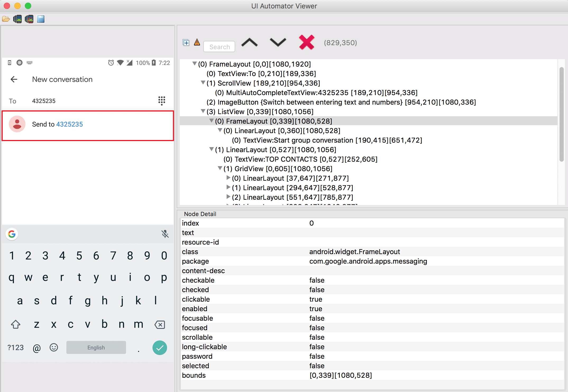The image size is (568, 392).
Task: Click the red X clear search icon
Action: (x=306, y=42)
